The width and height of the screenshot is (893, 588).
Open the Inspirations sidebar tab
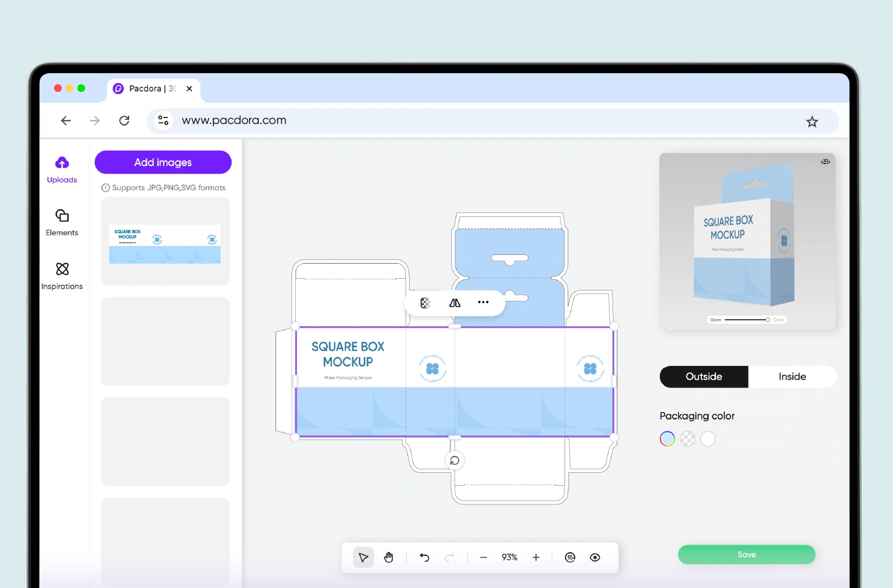pos(62,276)
